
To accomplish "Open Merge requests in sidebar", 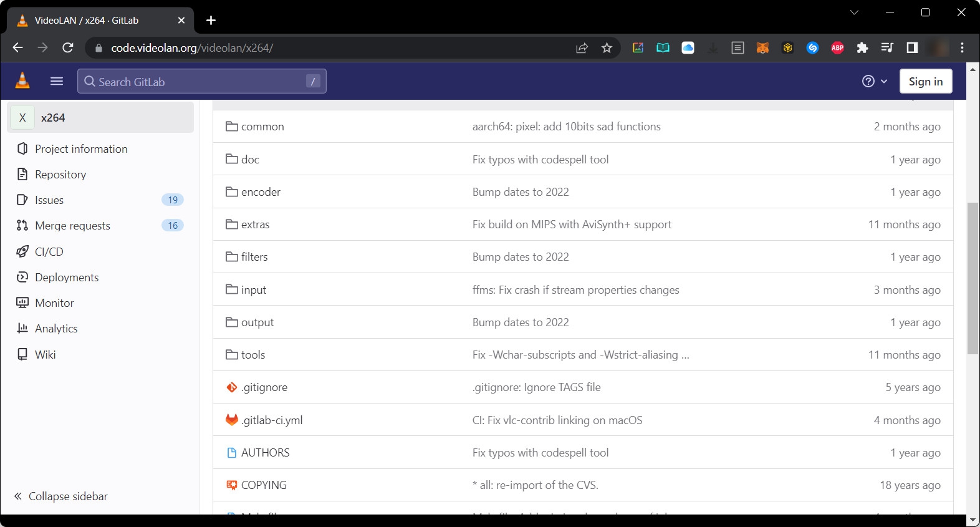I will click(x=72, y=226).
